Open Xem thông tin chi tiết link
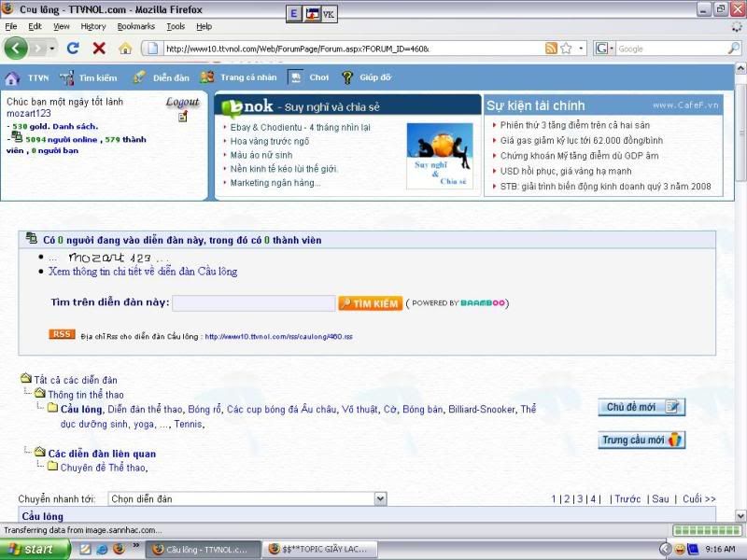 point(143,272)
